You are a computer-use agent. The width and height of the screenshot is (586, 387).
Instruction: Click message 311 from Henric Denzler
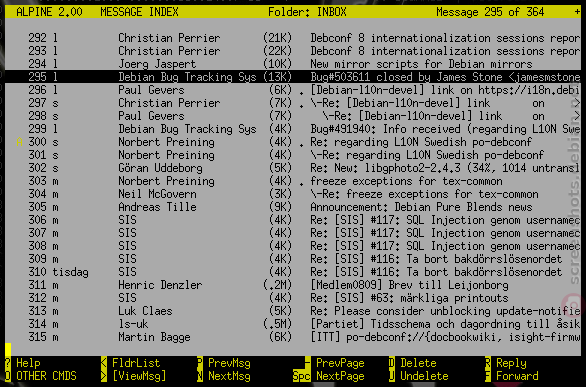[293, 285]
